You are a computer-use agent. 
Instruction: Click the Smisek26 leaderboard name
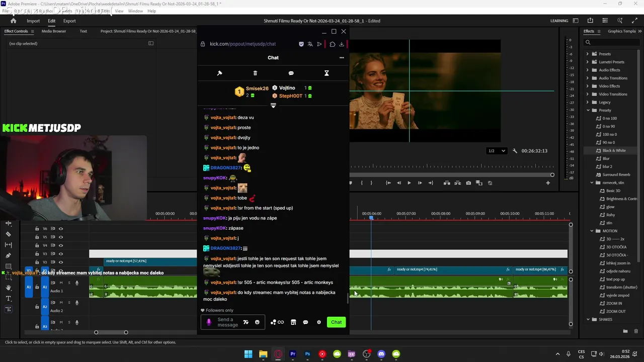(x=257, y=88)
